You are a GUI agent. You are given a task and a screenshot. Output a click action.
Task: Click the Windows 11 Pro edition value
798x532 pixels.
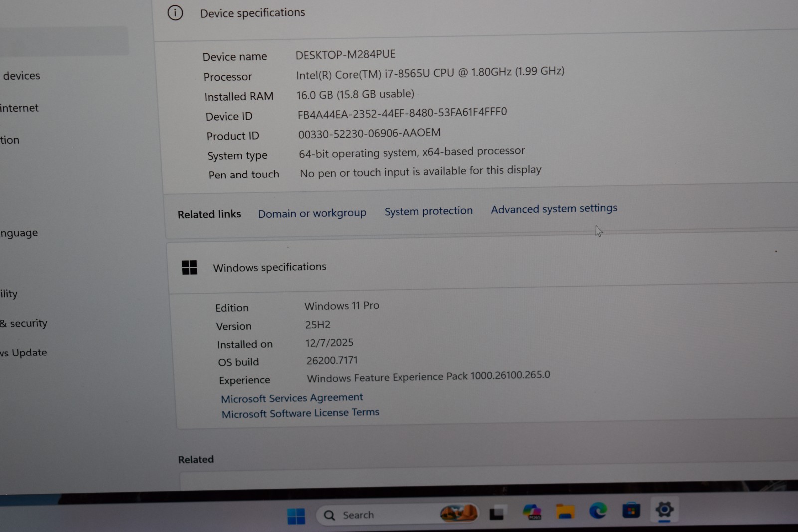342,306
